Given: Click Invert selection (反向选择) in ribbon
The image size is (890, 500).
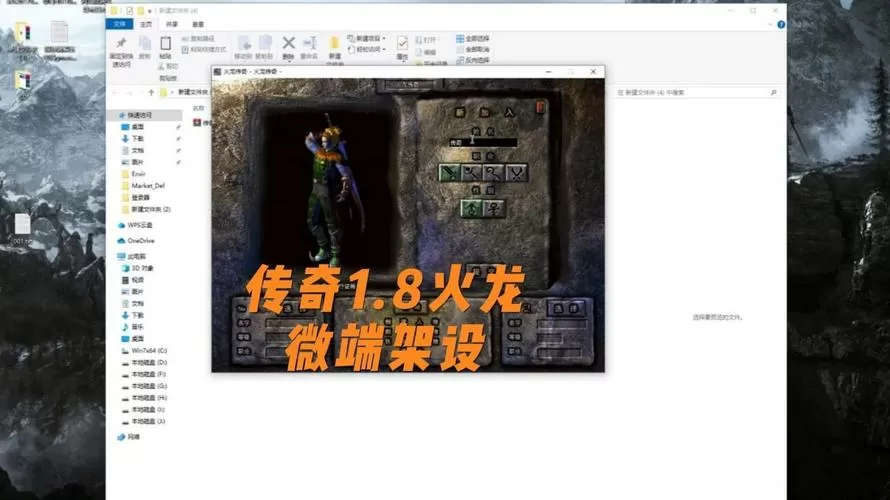Looking at the screenshot, I should (473, 60).
